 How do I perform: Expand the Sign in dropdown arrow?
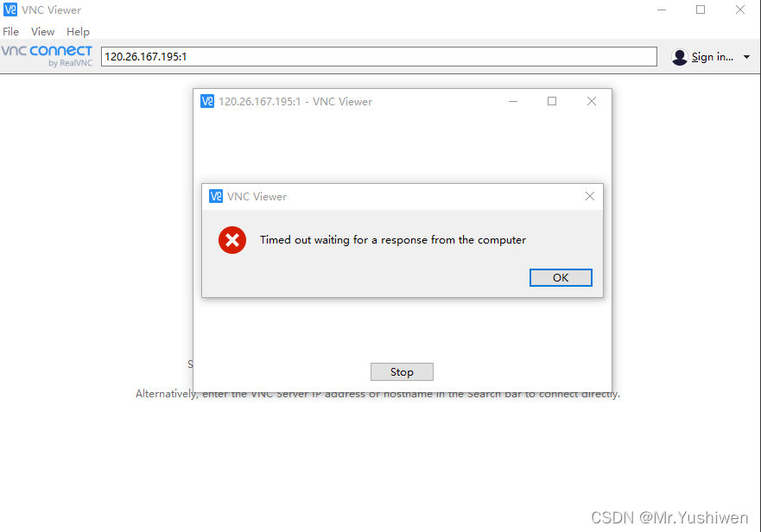pos(746,57)
